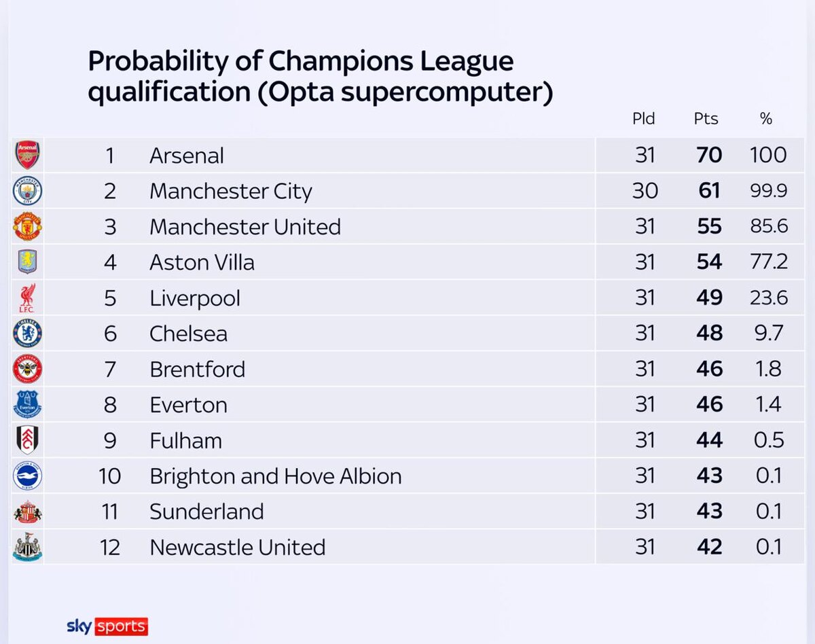Click the Fulham club badge
The height and width of the screenshot is (644, 815).
28,440
